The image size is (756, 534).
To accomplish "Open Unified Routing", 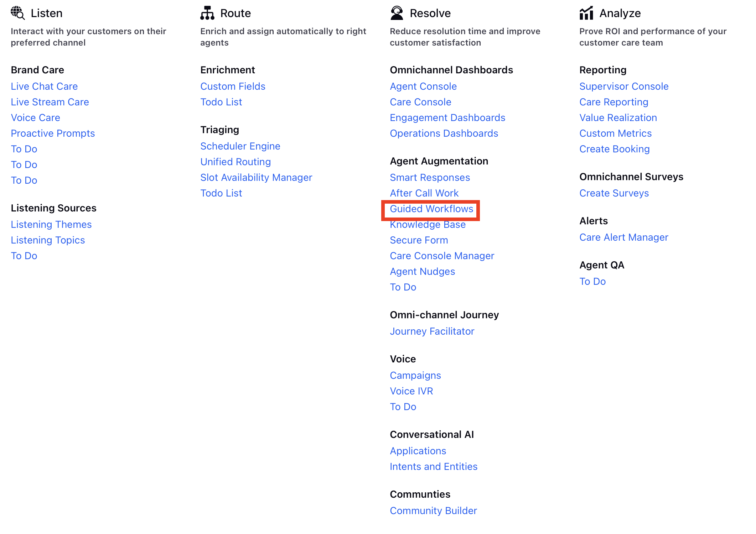I will click(235, 162).
